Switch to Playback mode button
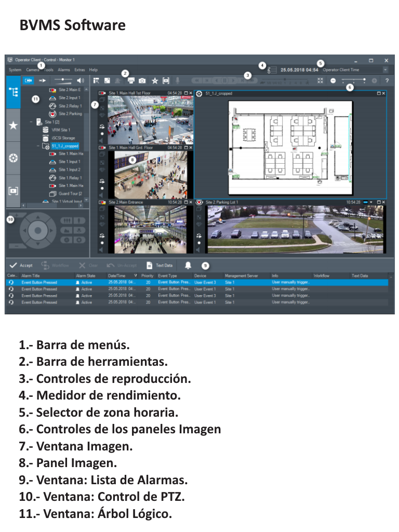The height and width of the screenshot is (532, 399). [43, 81]
